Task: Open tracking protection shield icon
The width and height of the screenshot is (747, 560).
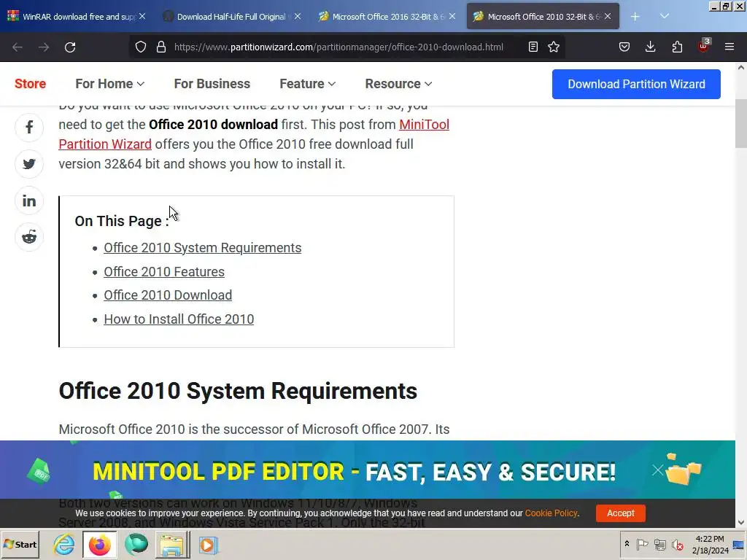Action: tap(141, 47)
